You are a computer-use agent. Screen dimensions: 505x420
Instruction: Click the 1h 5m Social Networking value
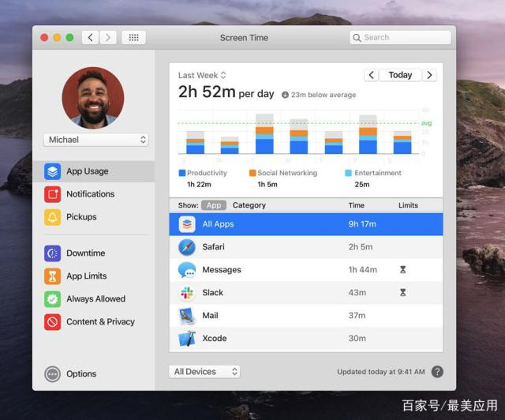(x=267, y=185)
